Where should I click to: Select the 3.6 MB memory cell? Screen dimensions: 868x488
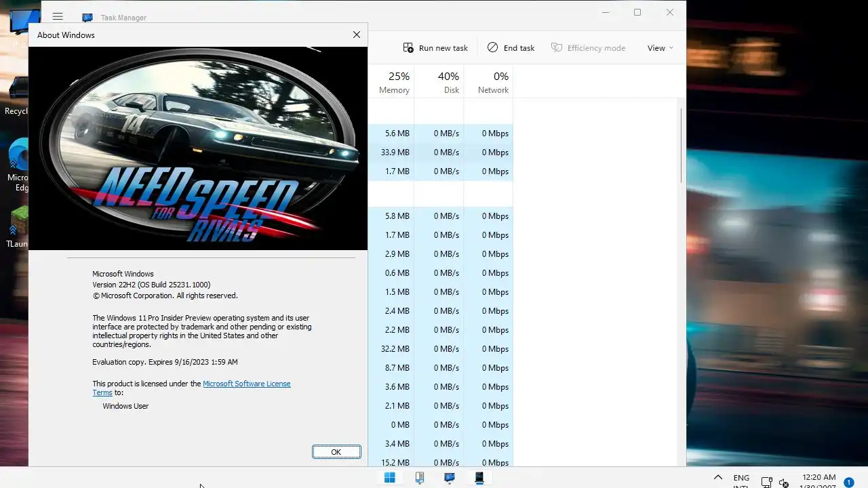pyautogui.click(x=391, y=387)
